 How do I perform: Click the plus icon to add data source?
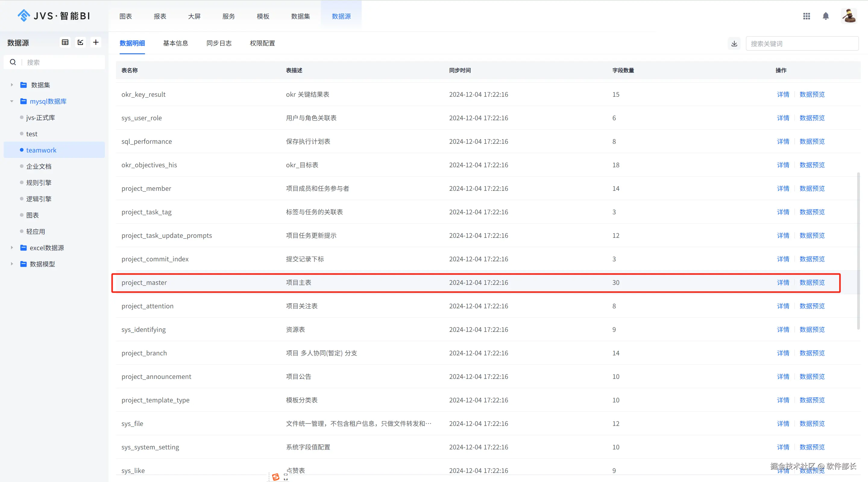click(x=96, y=43)
